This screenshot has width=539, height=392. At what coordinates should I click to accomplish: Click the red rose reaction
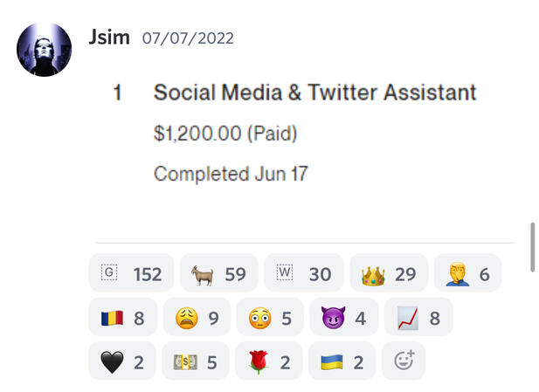(x=269, y=361)
